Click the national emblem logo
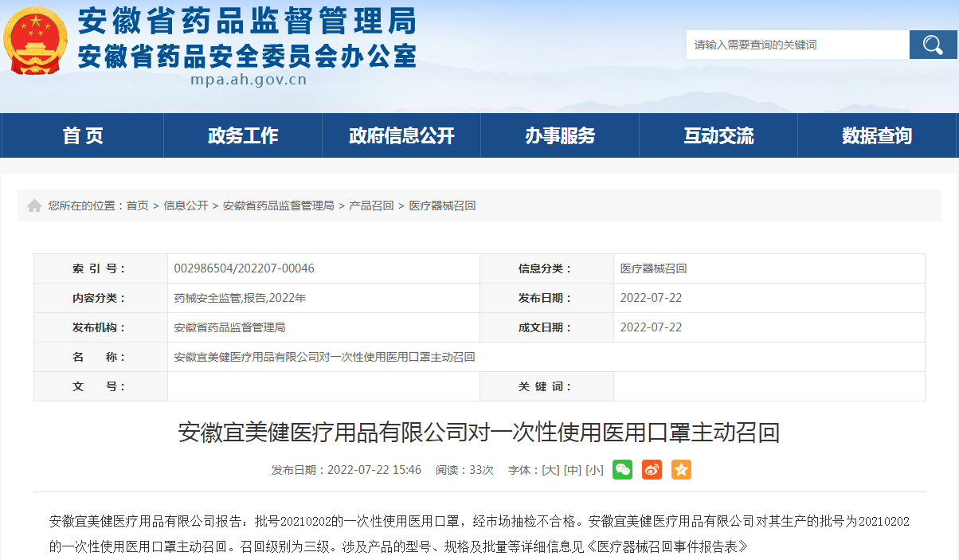 tap(35, 40)
